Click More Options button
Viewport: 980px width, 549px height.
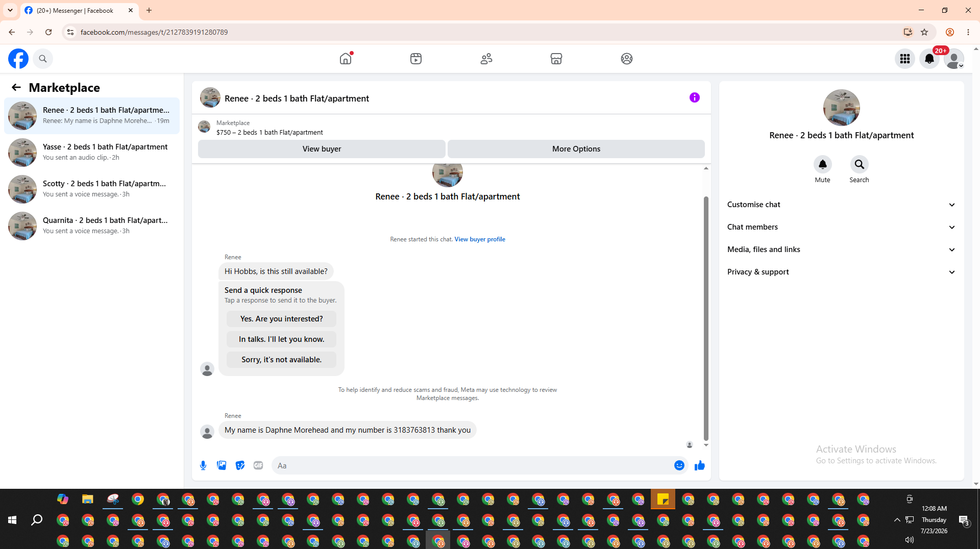tap(576, 149)
